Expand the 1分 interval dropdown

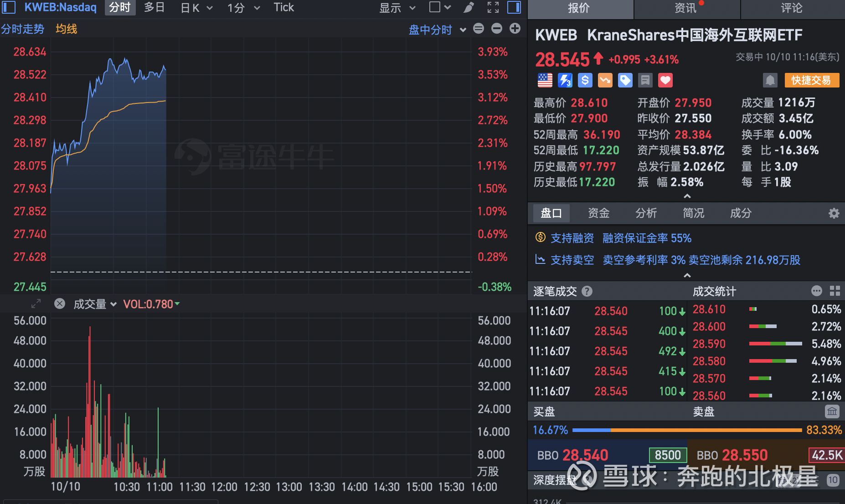(244, 7)
